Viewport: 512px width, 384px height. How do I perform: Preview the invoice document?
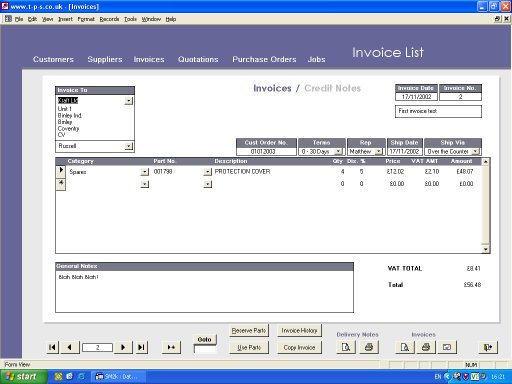point(405,347)
